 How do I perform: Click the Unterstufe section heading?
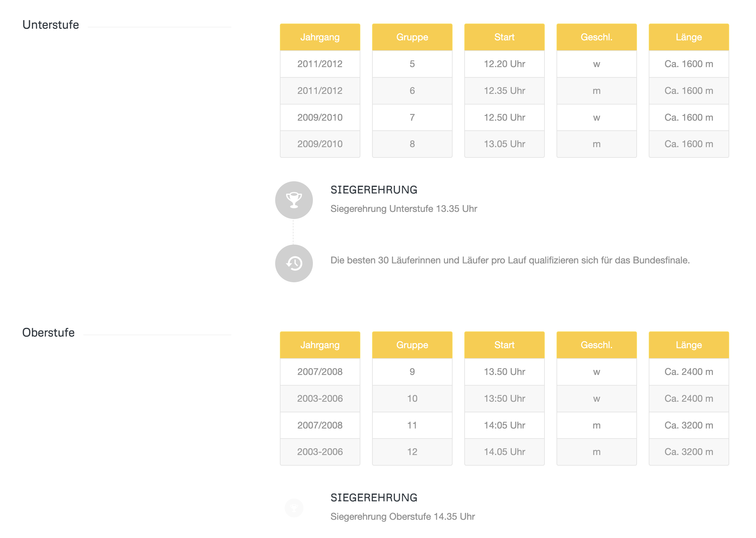51,25
